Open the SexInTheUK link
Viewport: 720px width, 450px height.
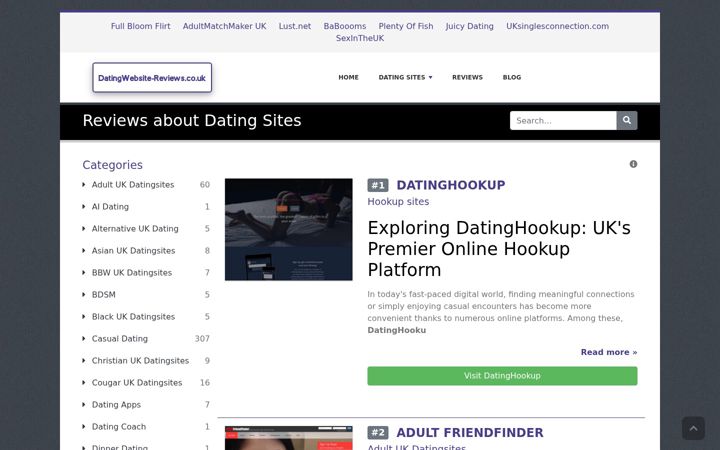(x=360, y=38)
